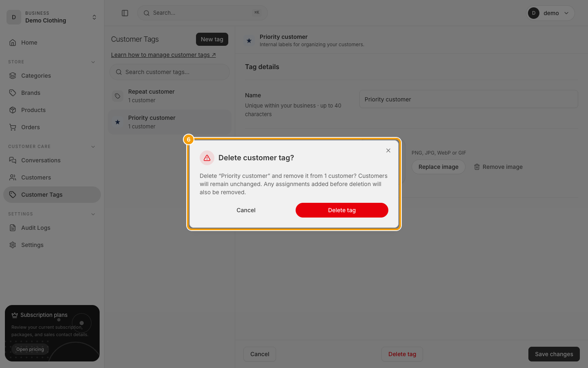Go to Home in sidebar
This screenshot has height=368, width=588.
click(52, 43)
